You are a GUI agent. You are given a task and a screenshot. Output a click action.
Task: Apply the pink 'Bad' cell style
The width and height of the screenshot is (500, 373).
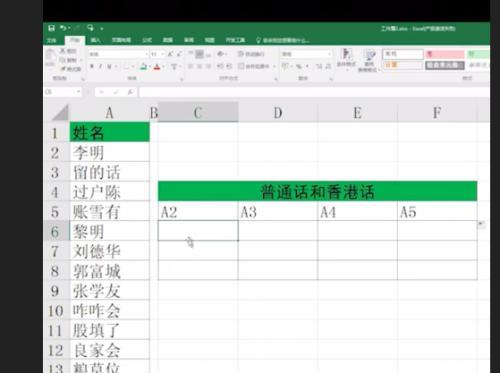[x=445, y=54]
